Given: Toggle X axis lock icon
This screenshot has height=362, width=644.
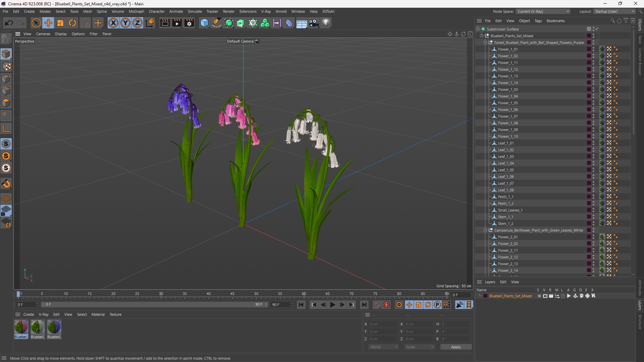Looking at the screenshot, I should (113, 23).
